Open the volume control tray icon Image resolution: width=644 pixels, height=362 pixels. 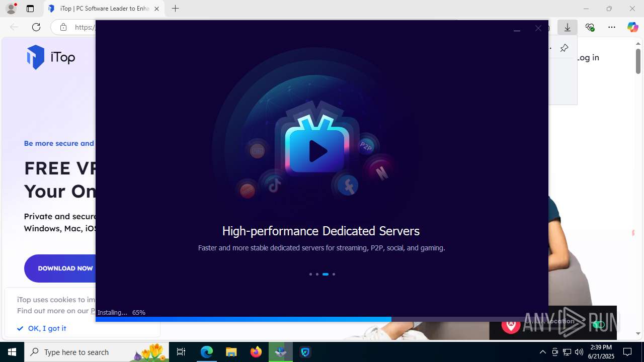click(x=579, y=352)
